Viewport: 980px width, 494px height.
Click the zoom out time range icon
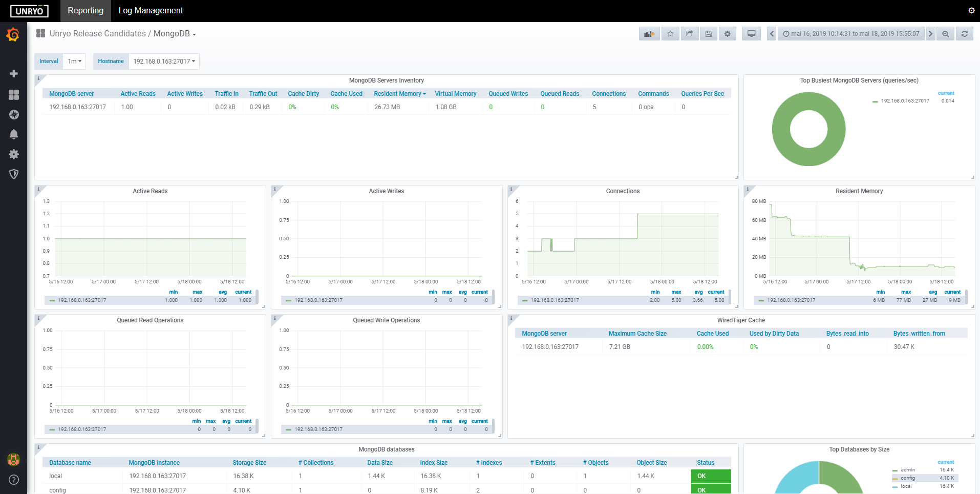945,34
